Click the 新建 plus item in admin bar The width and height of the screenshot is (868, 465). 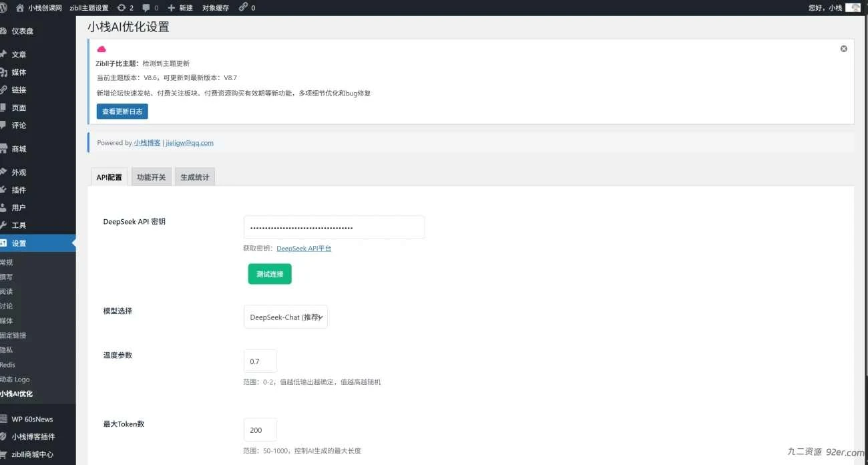pyautogui.click(x=180, y=8)
